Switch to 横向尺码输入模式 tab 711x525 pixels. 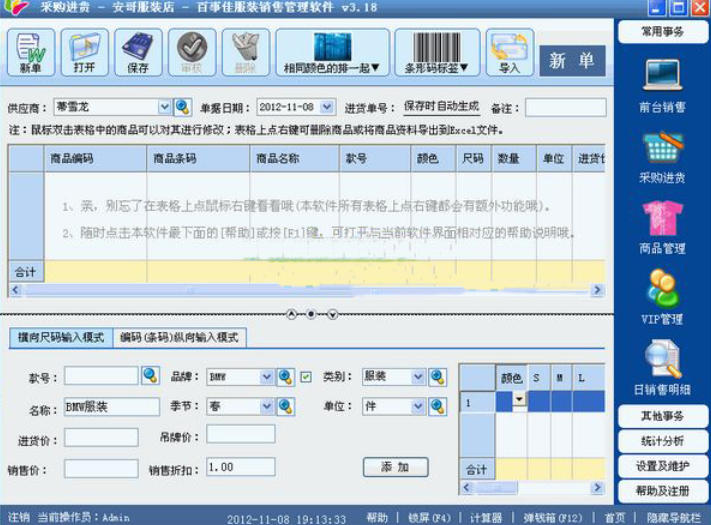click(x=61, y=338)
